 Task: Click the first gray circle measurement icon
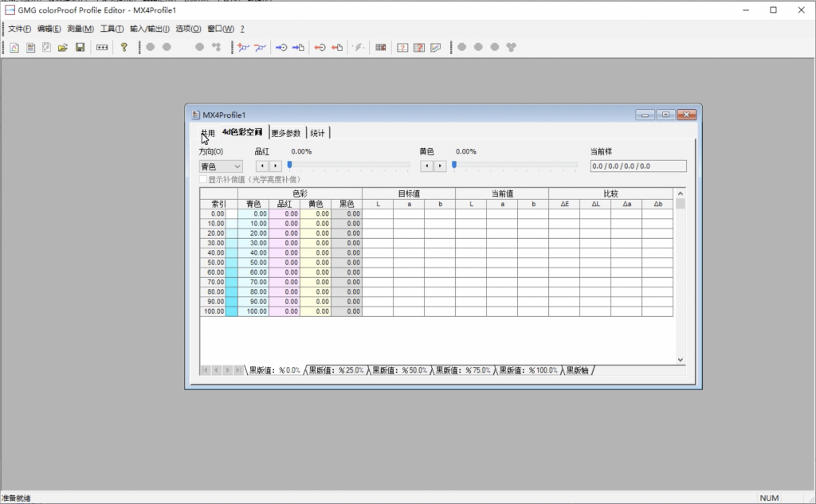(x=151, y=47)
